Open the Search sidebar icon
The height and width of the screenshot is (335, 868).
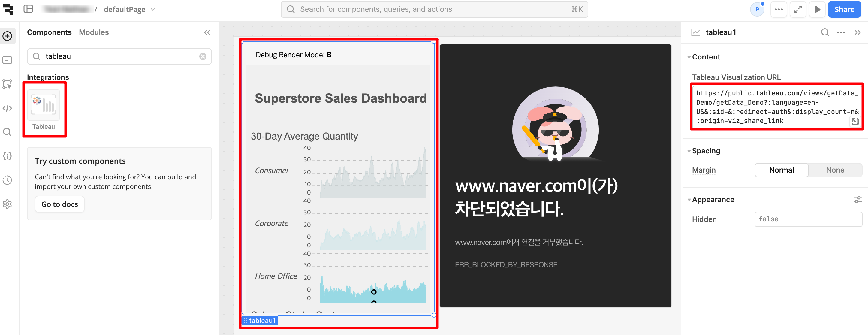8,132
